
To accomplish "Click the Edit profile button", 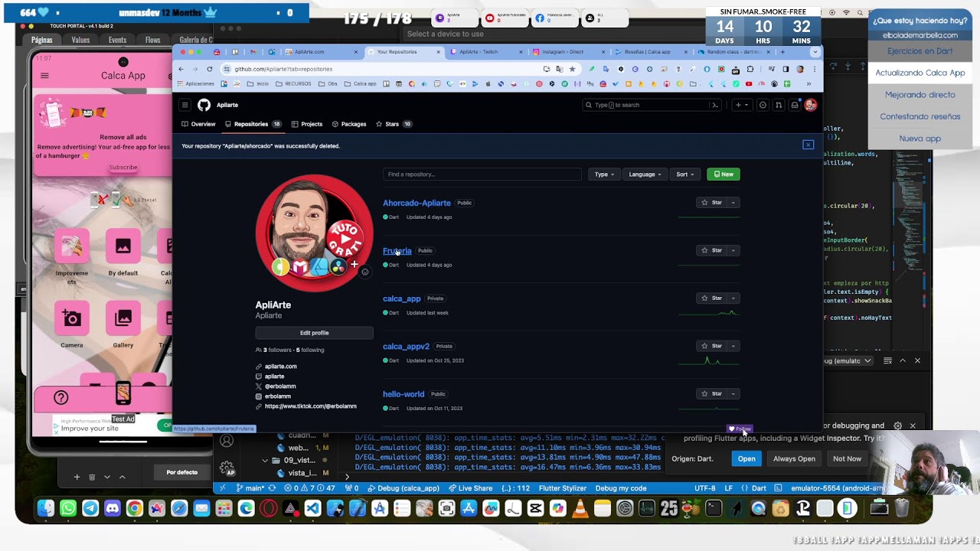I will click(x=314, y=333).
